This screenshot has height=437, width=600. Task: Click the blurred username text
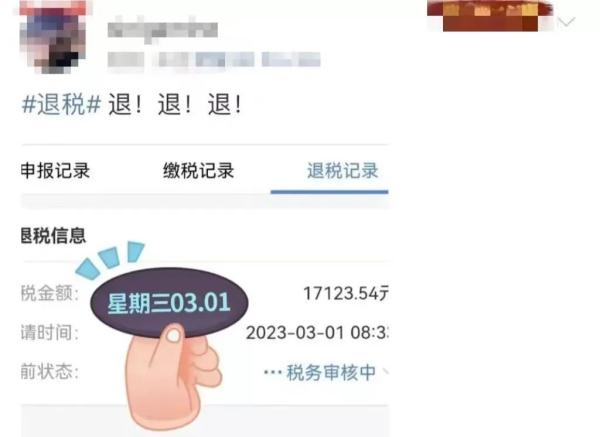tap(163, 30)
